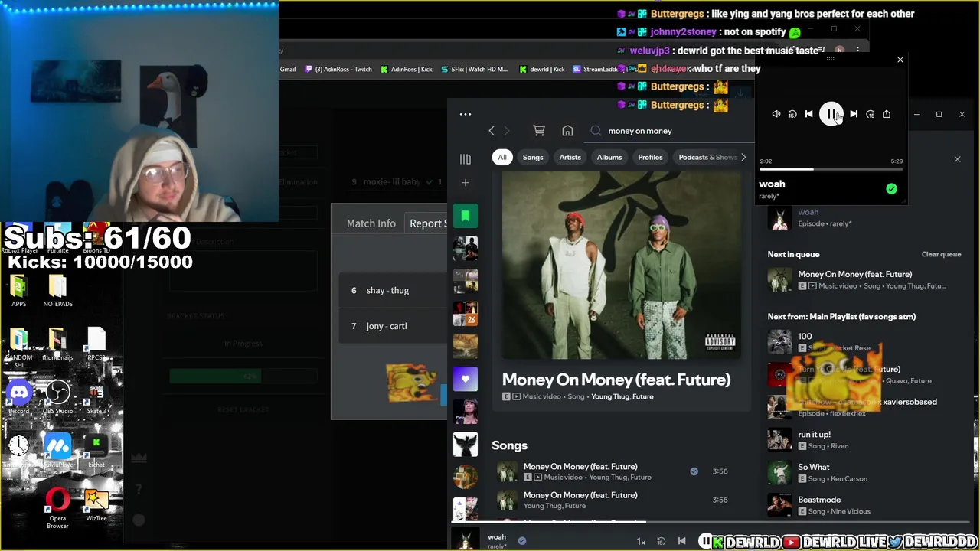Select the Songs filter chip

pos(533,157)
